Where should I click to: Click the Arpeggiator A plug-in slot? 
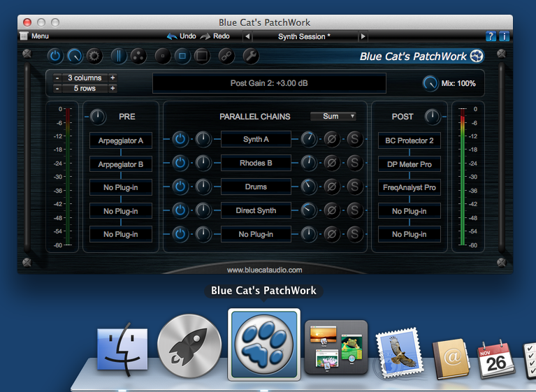[121, 140]
